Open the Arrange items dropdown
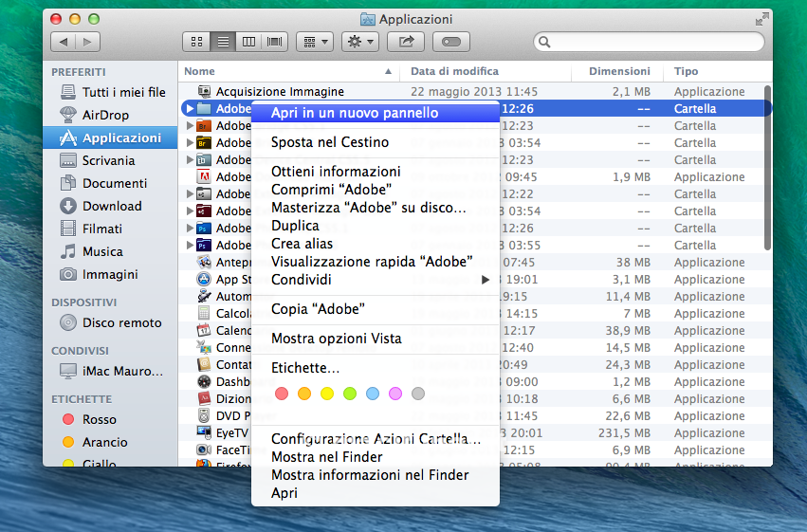The height and width of the screenshot is (532, 807). click(x=314, y=42)
